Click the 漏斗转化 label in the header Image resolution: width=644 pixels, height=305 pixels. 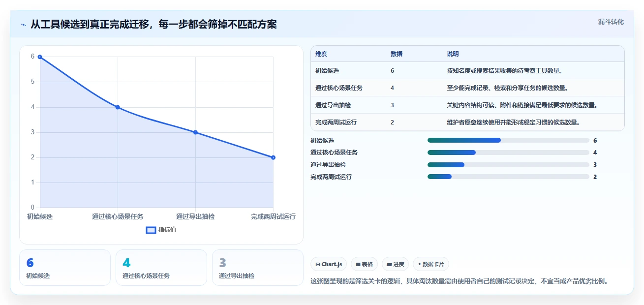[611, 22]
